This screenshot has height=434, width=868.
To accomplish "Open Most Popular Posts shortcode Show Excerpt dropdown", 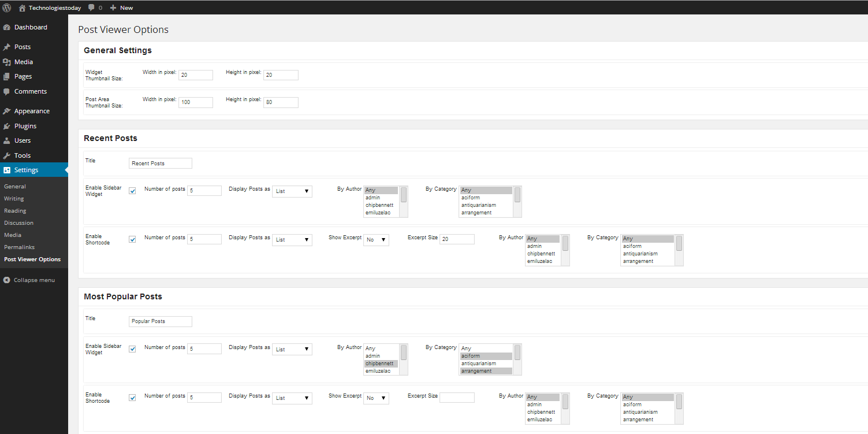I will 376,398.
